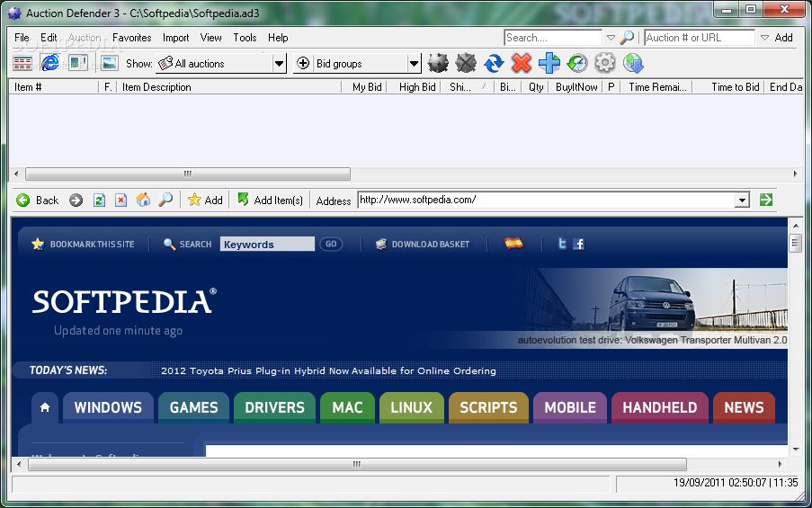Click the Twitter icon on Softpedia
Viewport: 812px width, 508px height.
click(x=562, y=244)
